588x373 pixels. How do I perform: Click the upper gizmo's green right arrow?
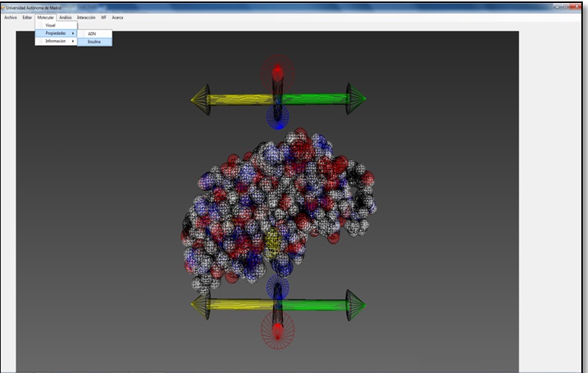(323, 99)
